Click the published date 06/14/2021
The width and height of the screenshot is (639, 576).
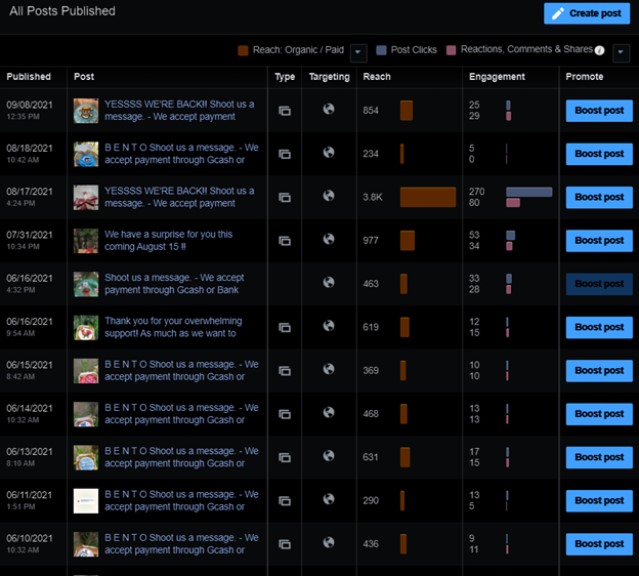29,408
